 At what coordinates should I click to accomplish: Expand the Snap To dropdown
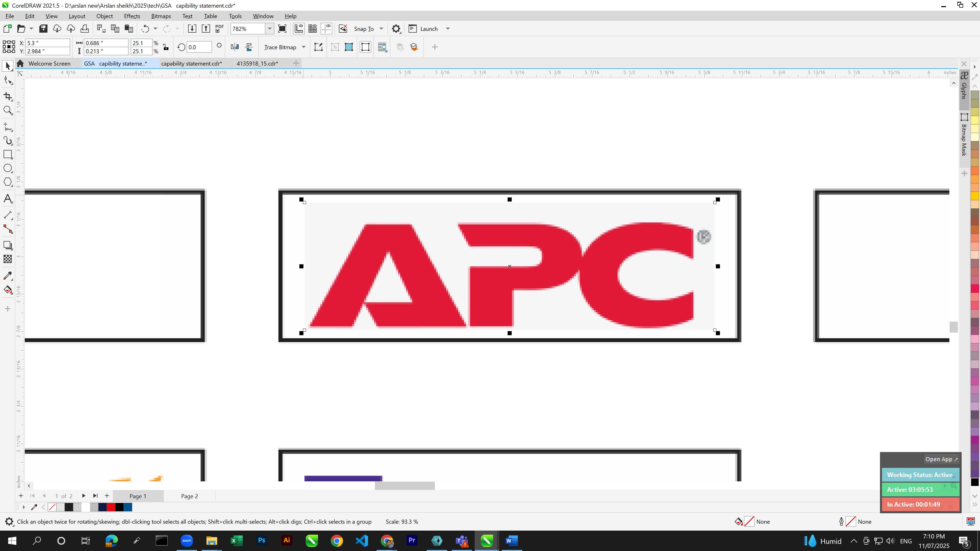pyautogui.click(x=381, y=29)
